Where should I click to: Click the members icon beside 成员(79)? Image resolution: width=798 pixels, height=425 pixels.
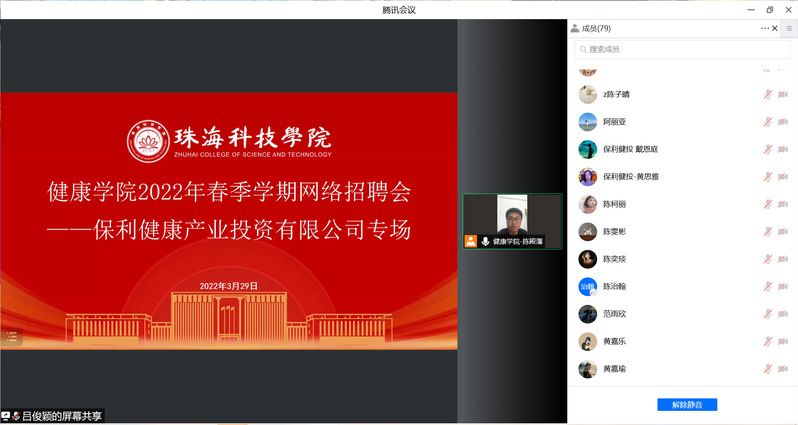pos(575,29)
